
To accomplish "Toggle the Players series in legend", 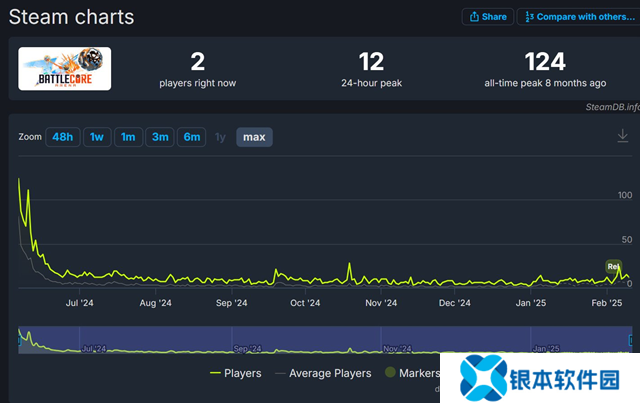I will tap(236, 373).
